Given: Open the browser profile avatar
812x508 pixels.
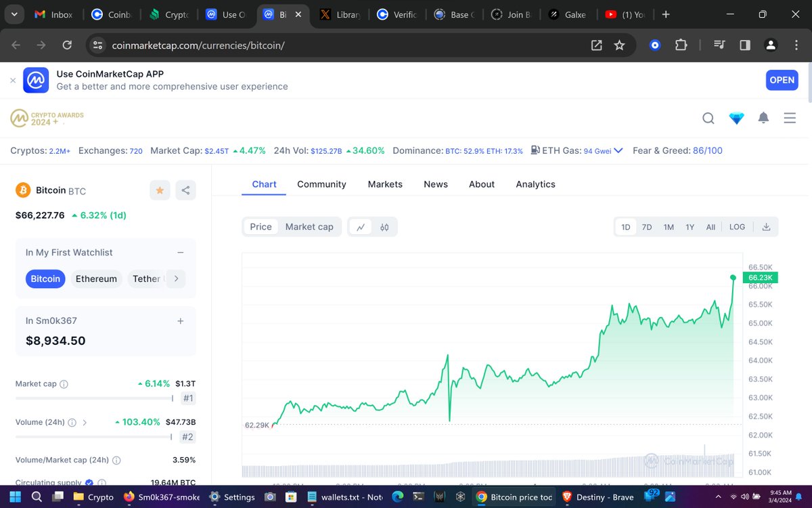Looking at the screenshot, I should point(771,45).
